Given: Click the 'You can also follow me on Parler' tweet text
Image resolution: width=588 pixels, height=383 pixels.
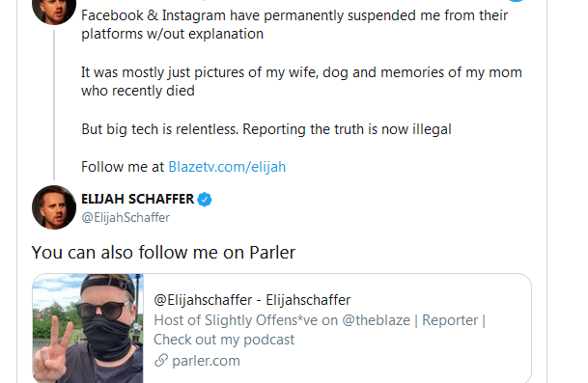Looking at the screenshot, I should click(x=163, y=252).
